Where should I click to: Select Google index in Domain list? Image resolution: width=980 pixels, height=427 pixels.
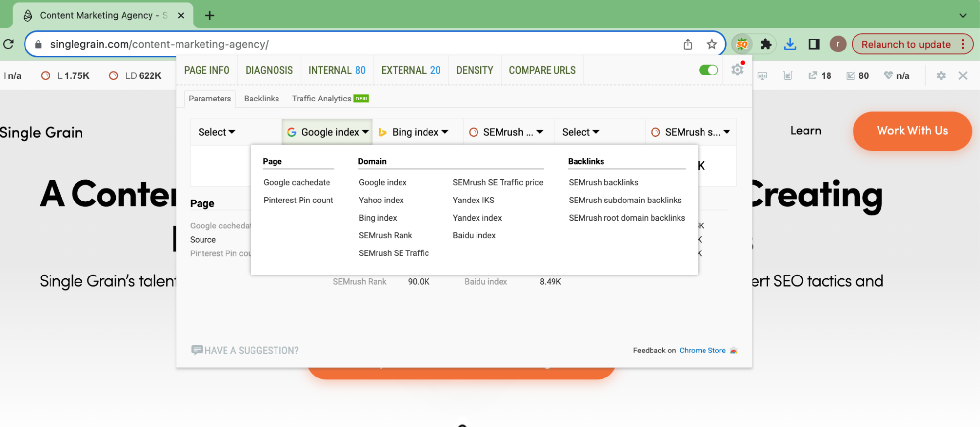(382, 182)
